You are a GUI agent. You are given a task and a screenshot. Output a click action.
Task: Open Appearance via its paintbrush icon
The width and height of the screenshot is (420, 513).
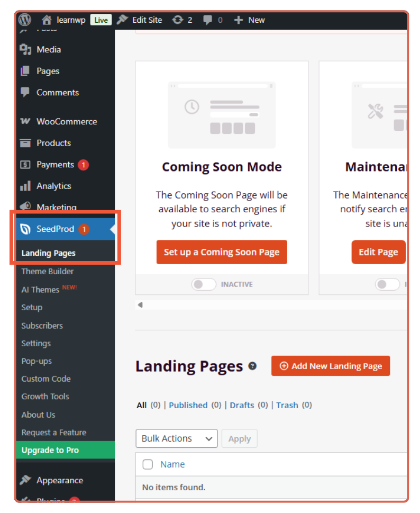tap(25, 480)
